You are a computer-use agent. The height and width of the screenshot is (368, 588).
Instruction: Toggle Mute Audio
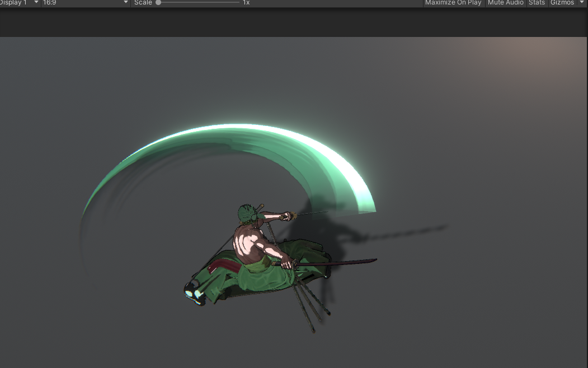[x=505, y=3]
